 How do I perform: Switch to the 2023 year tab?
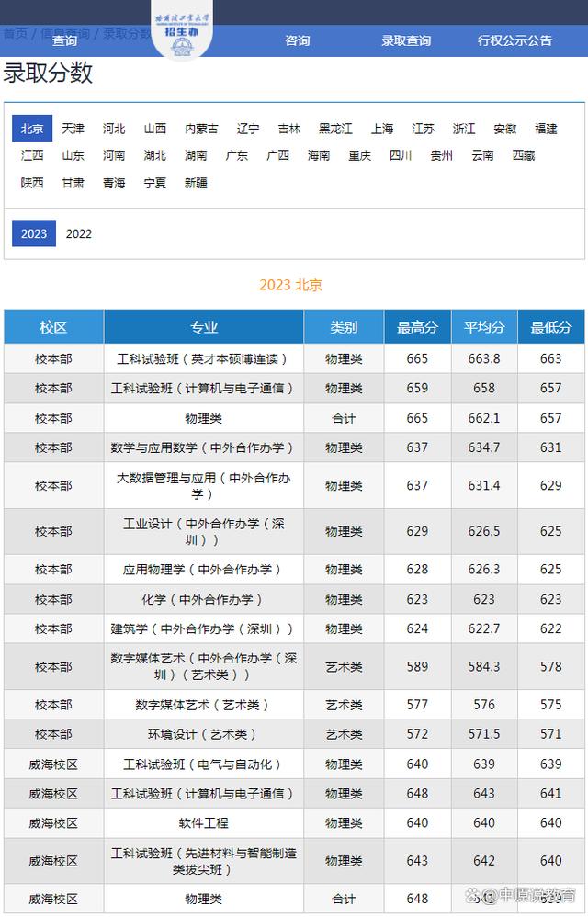click(34, 233)
